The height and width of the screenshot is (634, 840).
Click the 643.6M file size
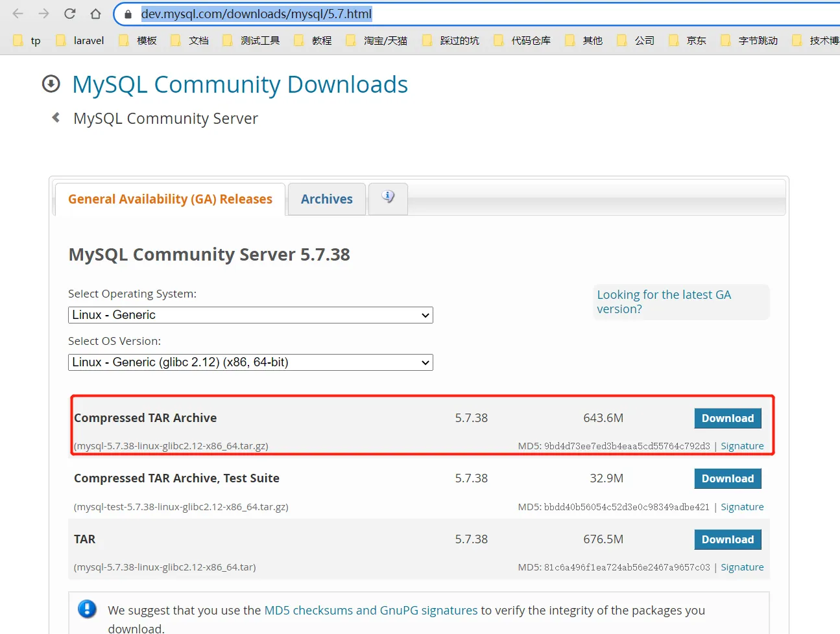pyautogui.click(x=603, y=418)
